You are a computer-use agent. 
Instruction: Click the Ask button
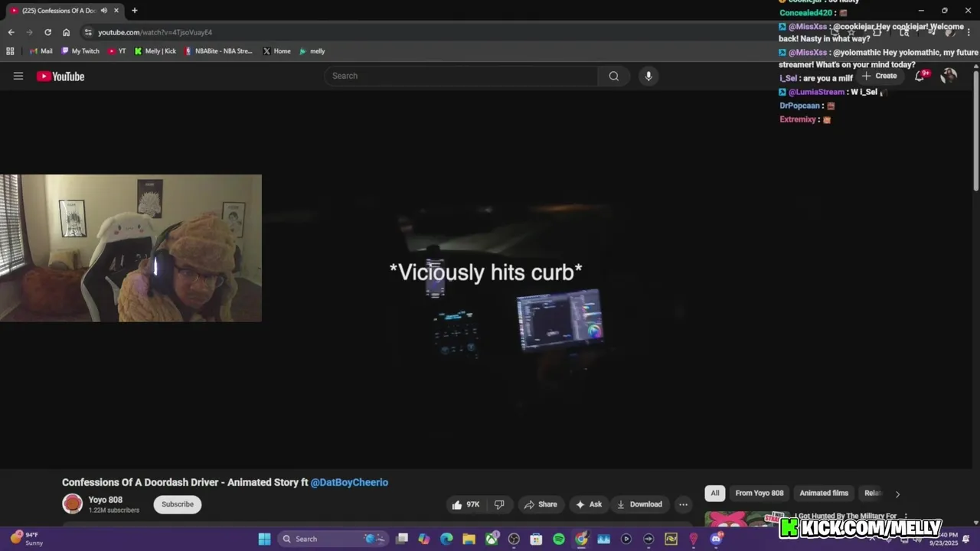[589, 504]
